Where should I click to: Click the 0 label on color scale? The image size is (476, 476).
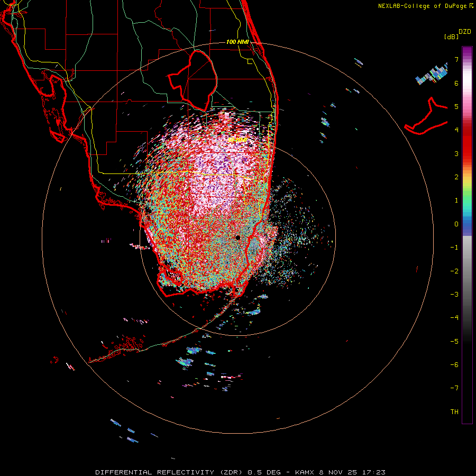[x=456, y=224]
